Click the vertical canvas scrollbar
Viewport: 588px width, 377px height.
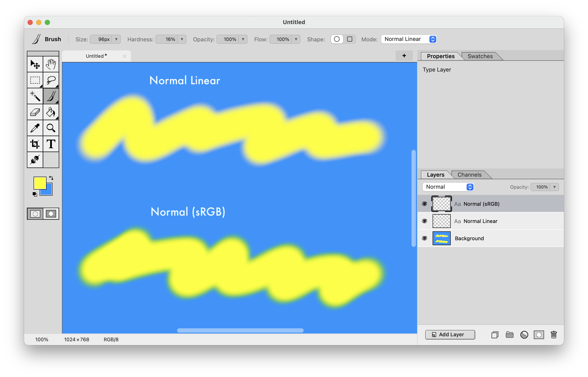coord(414,198)
